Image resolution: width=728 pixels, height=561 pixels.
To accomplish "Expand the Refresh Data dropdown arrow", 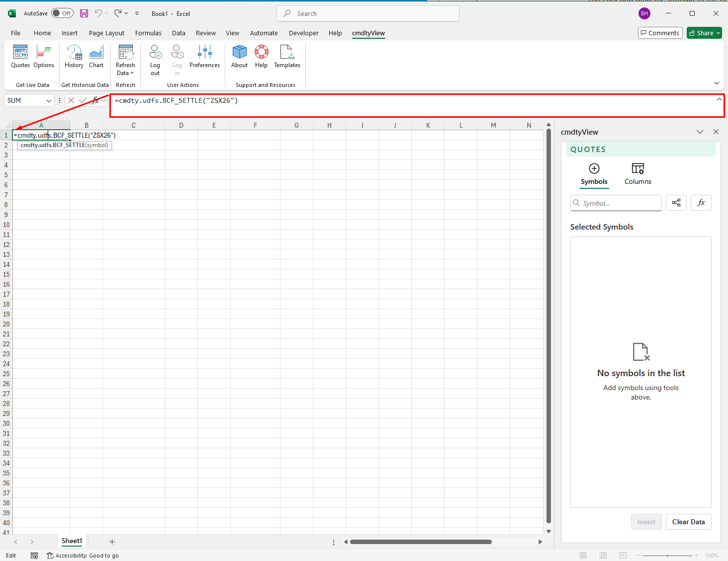I will [132, 73].
